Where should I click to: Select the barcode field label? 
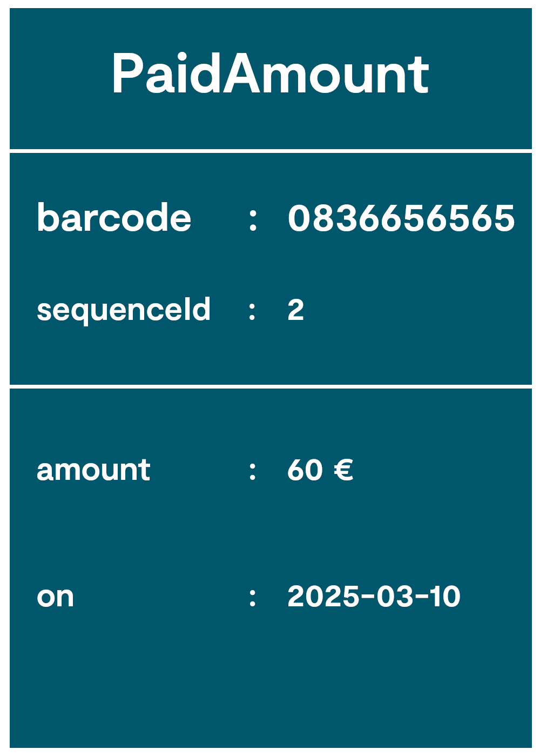pos(114,218)
